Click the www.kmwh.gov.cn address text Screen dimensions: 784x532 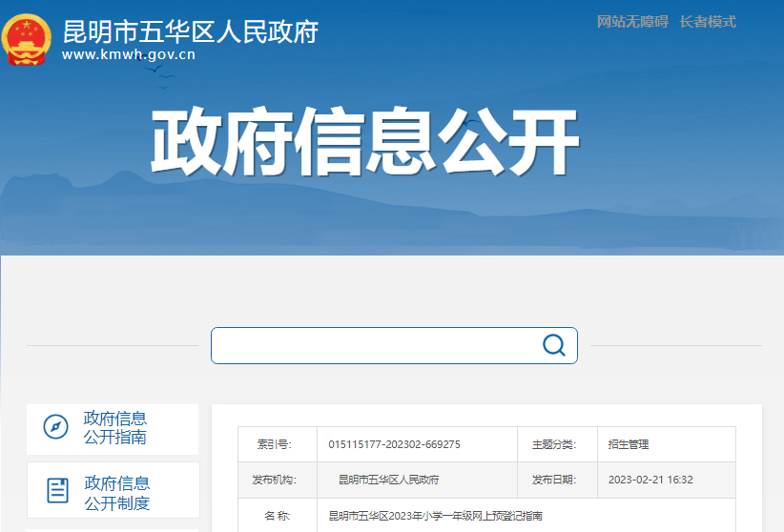pos(129,54)
